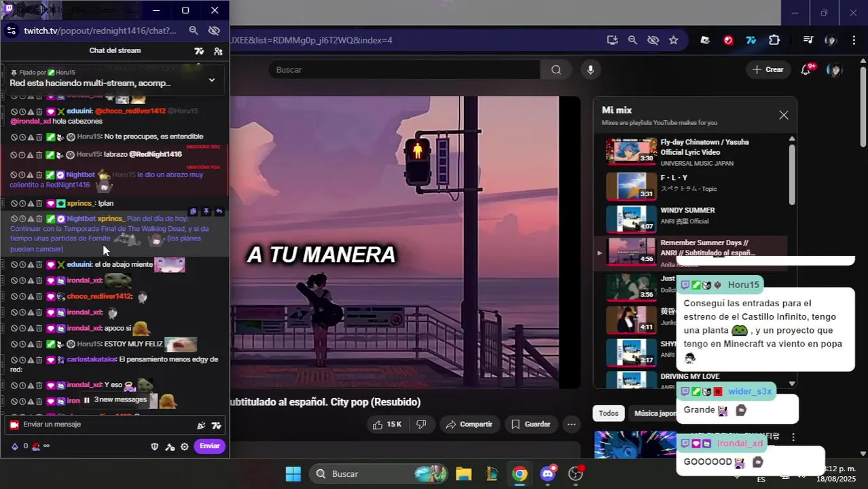Focus the YouTube Buscar search field
Viewport: 868px width, 489px height.
point(404,70)
